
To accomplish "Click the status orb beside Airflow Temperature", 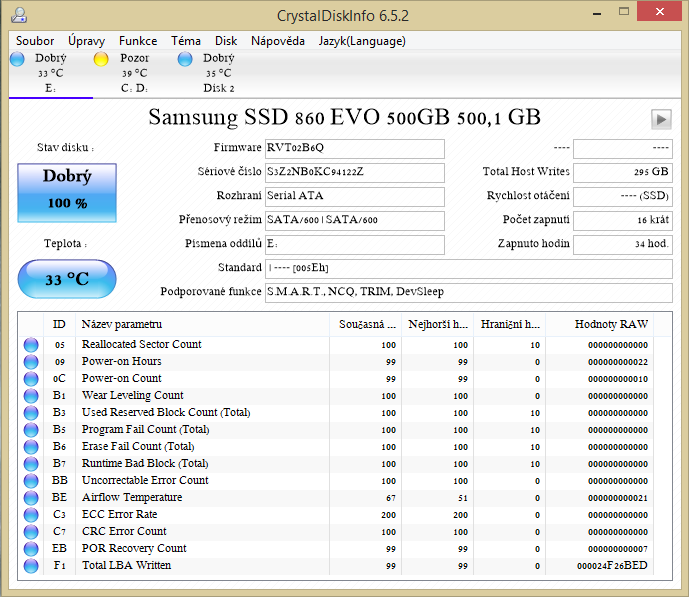I will click(x=31, y=498).
